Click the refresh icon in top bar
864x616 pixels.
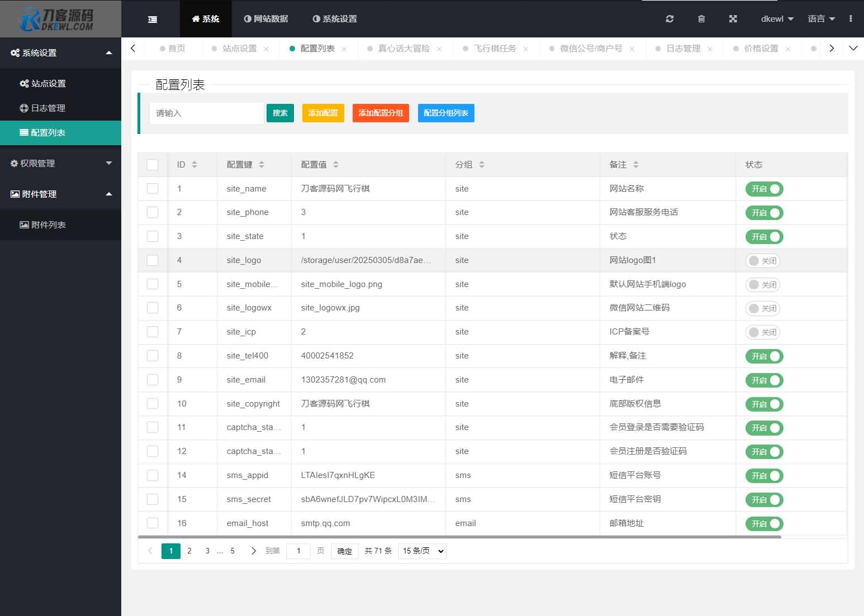click(670, 19)
